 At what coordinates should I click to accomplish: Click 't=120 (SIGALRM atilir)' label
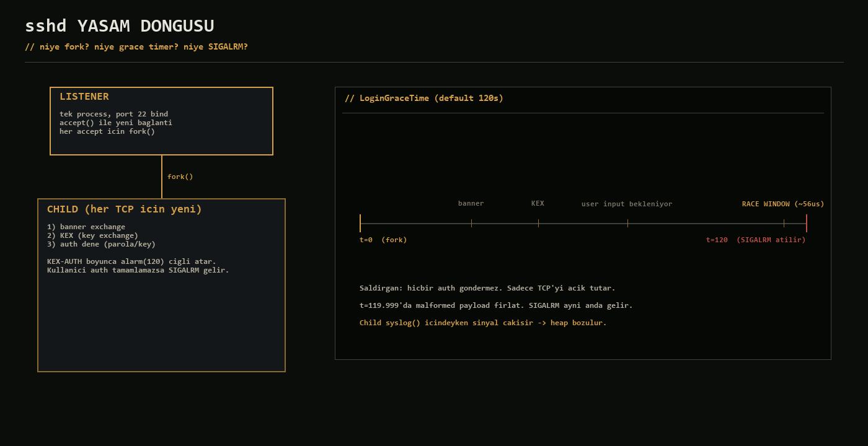tap(756, 240)
